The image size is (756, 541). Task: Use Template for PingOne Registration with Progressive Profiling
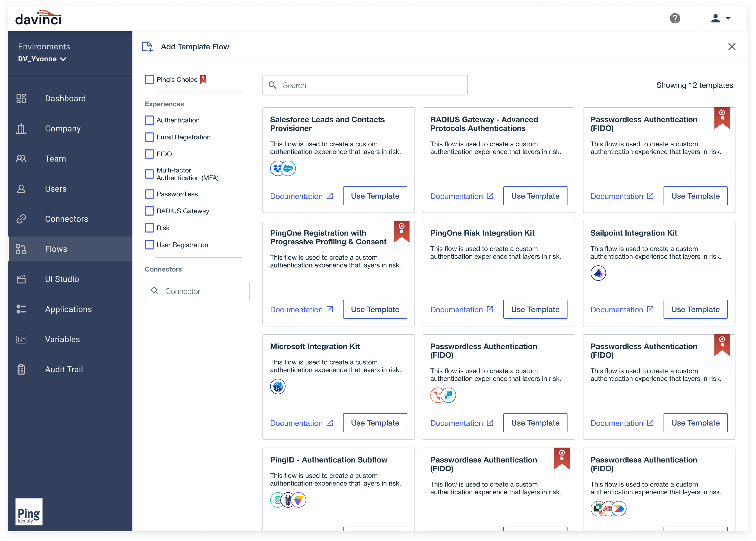(375, 310)
